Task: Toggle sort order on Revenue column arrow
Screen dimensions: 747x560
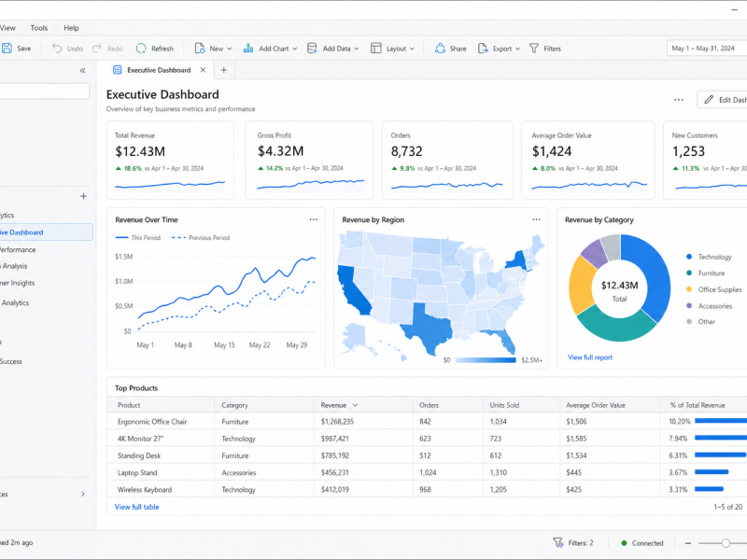Action: pyautogui.click(x=355, y=405)
